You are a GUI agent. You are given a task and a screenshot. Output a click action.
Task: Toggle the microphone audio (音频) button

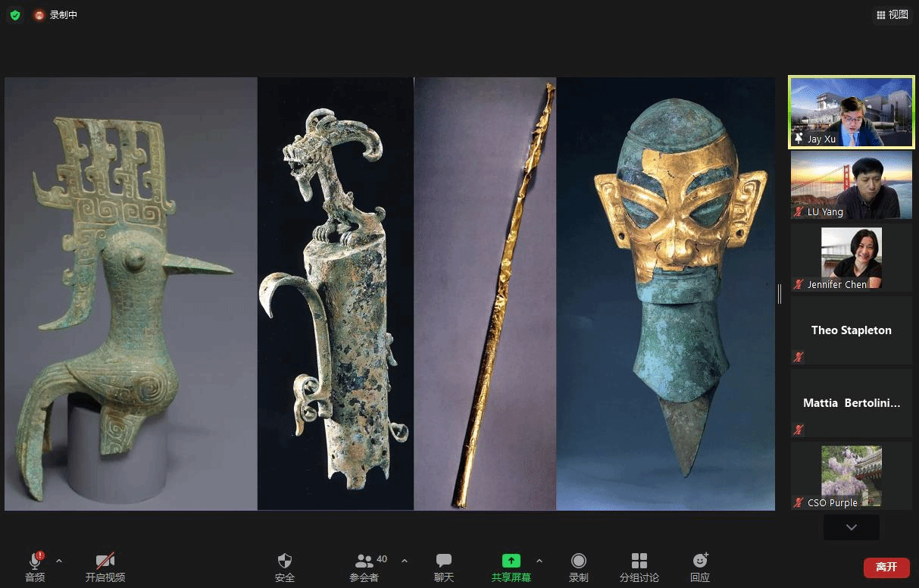35,561
